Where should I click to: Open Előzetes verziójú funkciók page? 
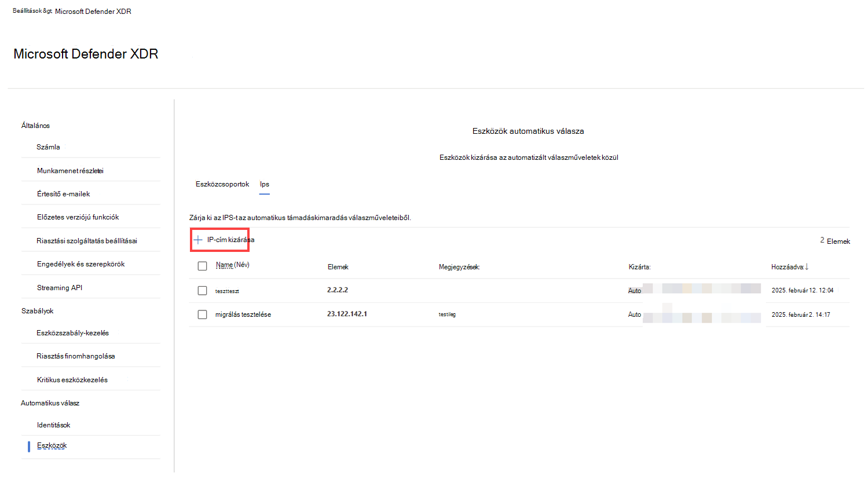pos(78,217)
